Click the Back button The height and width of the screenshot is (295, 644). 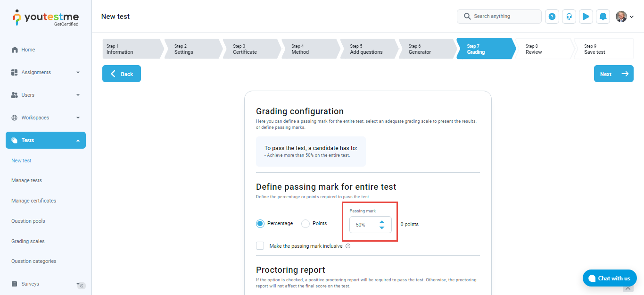click(x=122, y=74)
